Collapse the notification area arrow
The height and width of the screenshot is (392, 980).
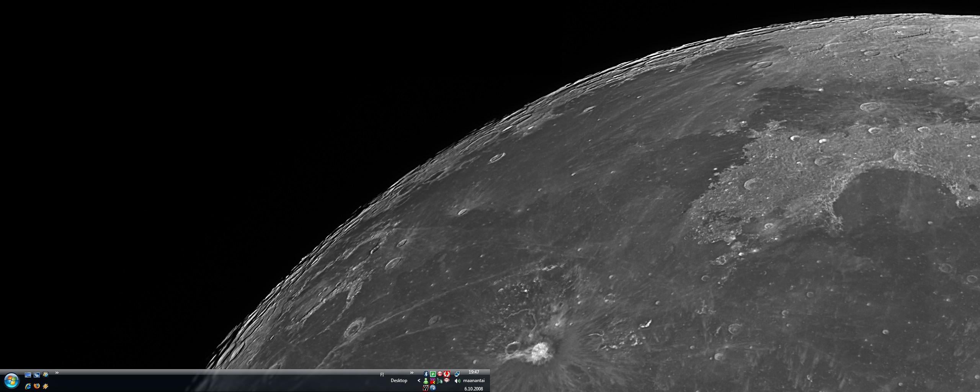419,381
